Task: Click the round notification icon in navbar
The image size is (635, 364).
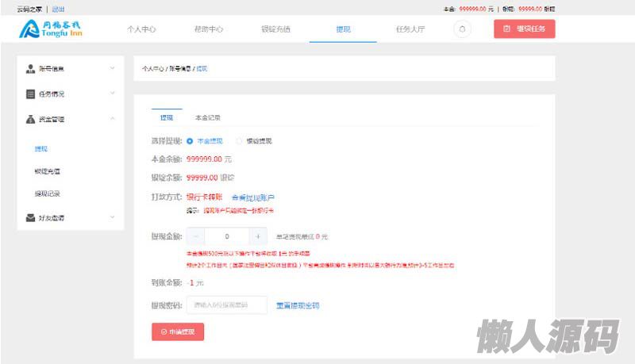Action: pos(462,29)
